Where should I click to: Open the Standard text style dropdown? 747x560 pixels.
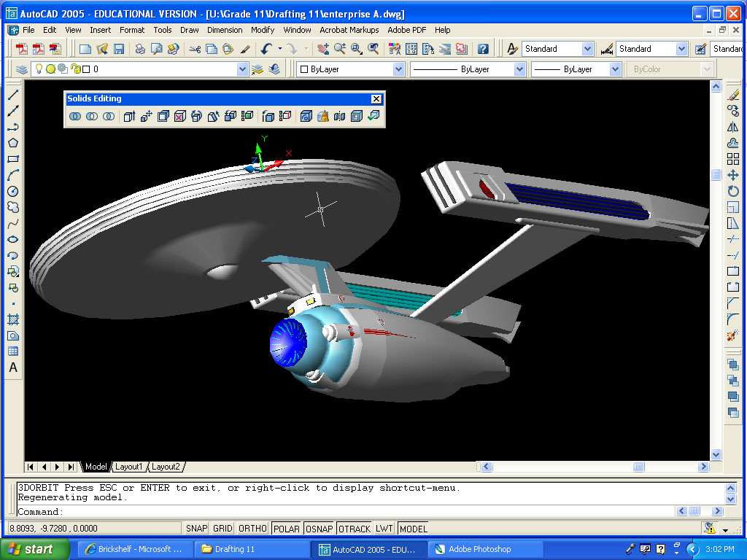click(587, 49)
